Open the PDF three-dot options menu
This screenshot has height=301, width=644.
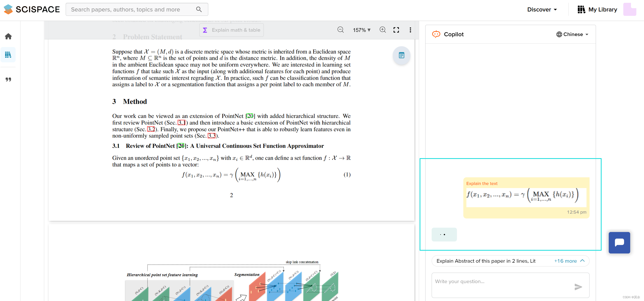(x=410, y=30)
